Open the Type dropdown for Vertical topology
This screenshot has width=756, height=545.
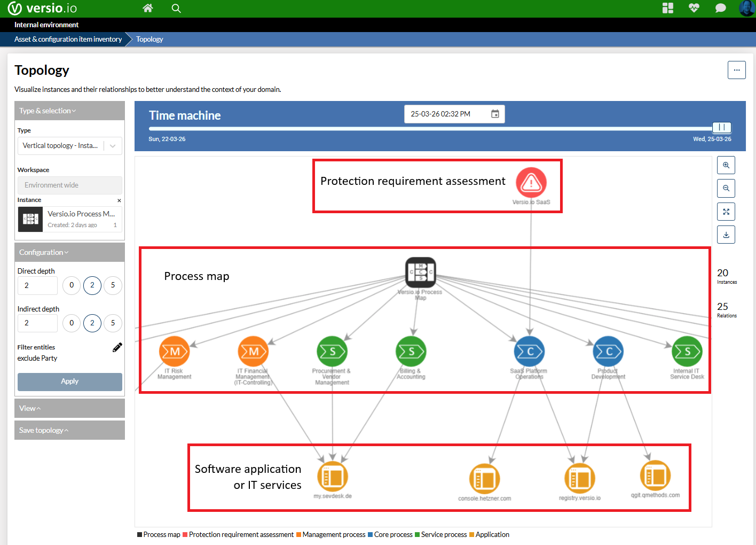click(112, 145)
